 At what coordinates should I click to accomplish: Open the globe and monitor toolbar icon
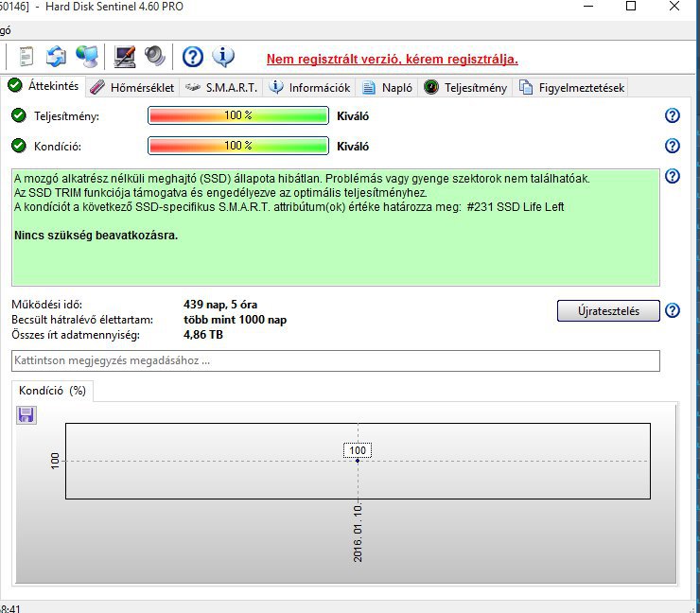pos(87,57)
